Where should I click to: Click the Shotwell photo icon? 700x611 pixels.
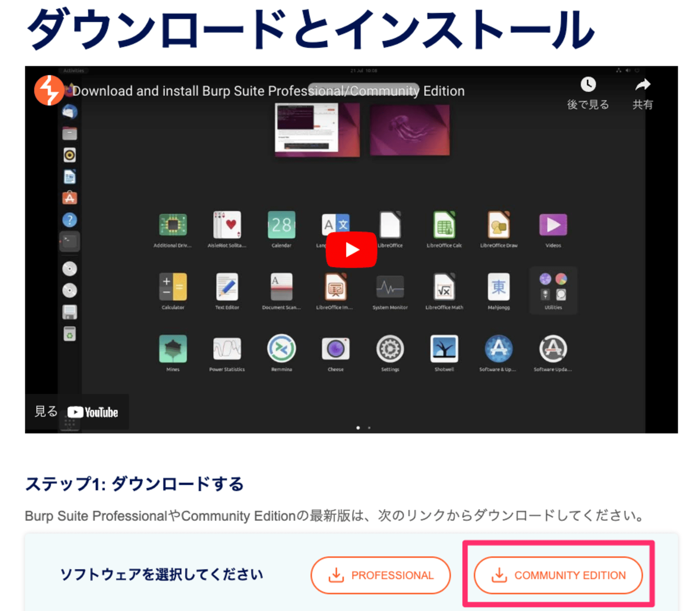pyautogui.click(x=444, y=349)
